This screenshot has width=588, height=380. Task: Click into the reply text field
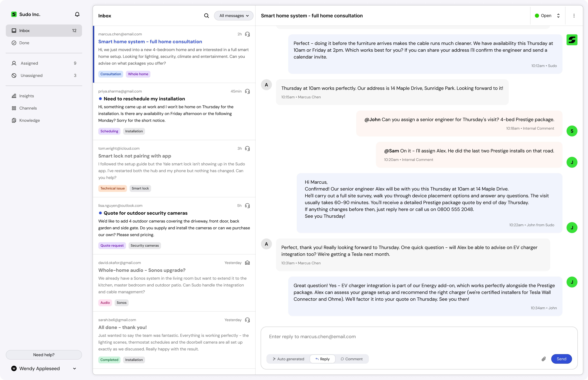click(x=419, y=337)
